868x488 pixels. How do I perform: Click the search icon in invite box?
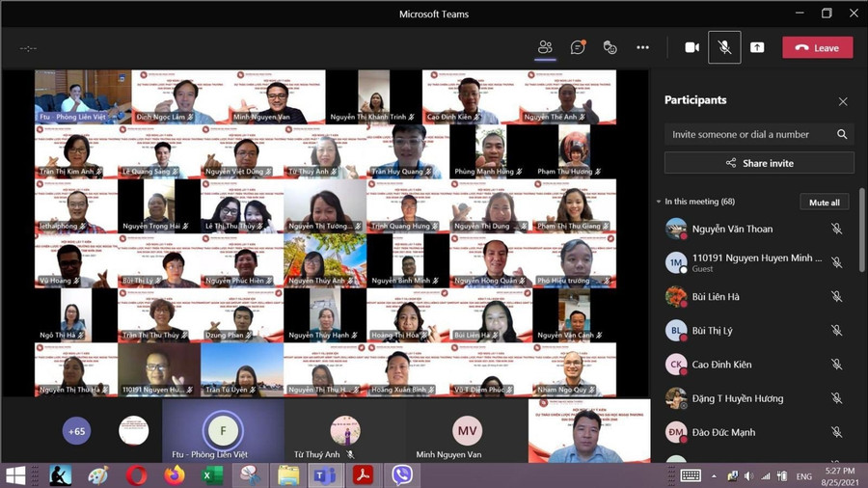(x=842, y=135)
